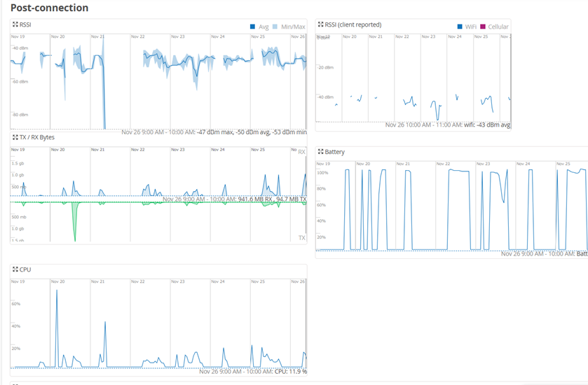This screenshot has width=588, height=385.
Task: Toggle the Cellular series legend entry
Action: (498, 27)
